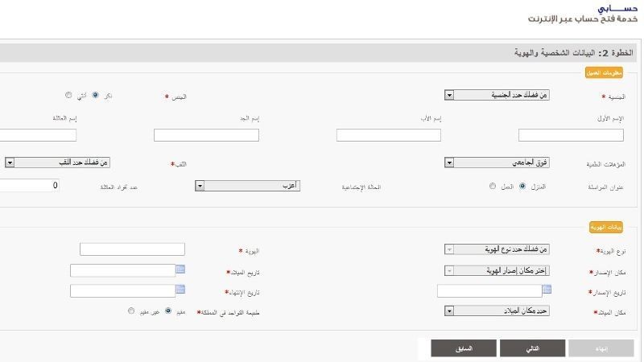
Task: Open calendar icon for issue date field
Action: click(547, 290)
